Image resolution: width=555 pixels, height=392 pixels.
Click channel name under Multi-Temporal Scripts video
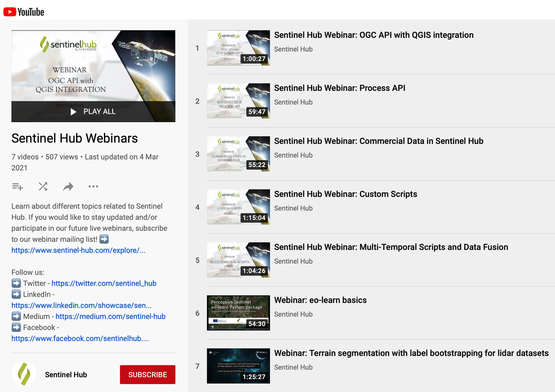click(293, 261)
